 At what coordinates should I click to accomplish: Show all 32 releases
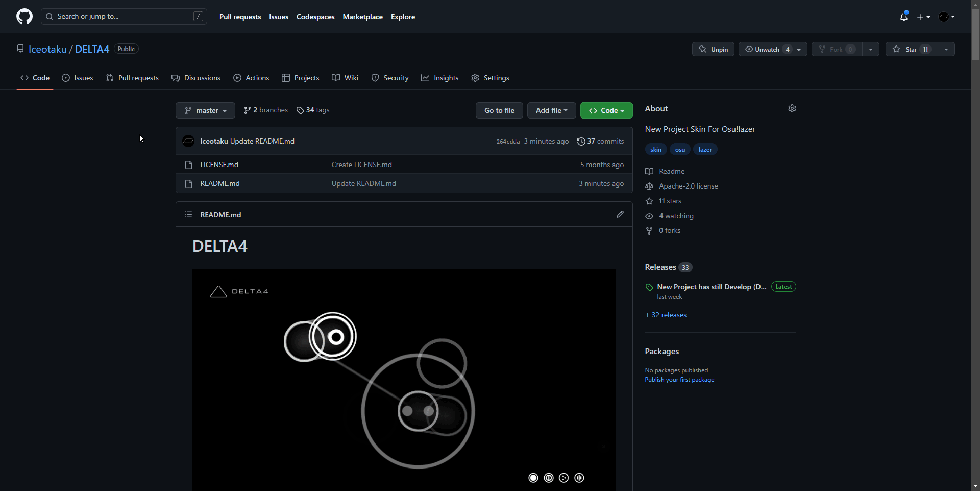(x=666, y=315)
